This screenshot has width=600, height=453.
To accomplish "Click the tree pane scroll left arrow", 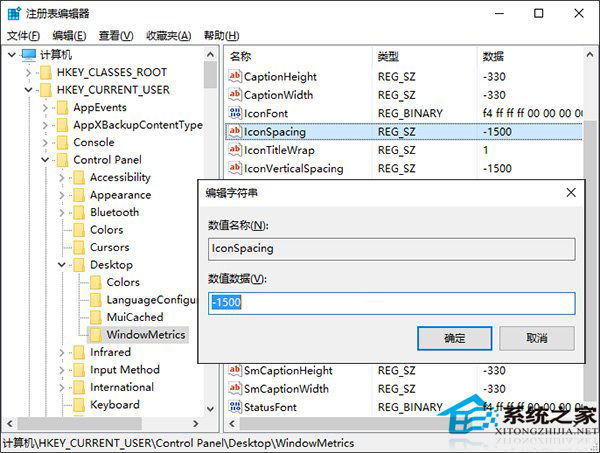I will pyautogui.click(x=10, y=424).
